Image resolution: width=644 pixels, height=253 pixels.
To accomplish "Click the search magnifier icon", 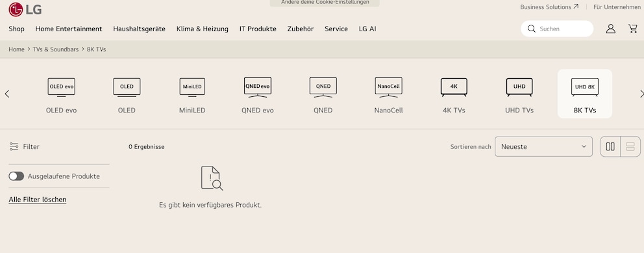I will (532, 29).
